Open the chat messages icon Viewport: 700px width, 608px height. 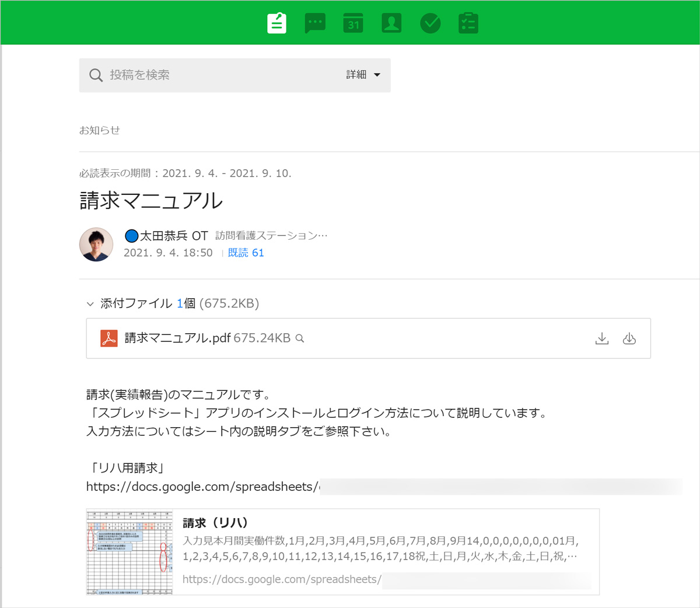315,23
